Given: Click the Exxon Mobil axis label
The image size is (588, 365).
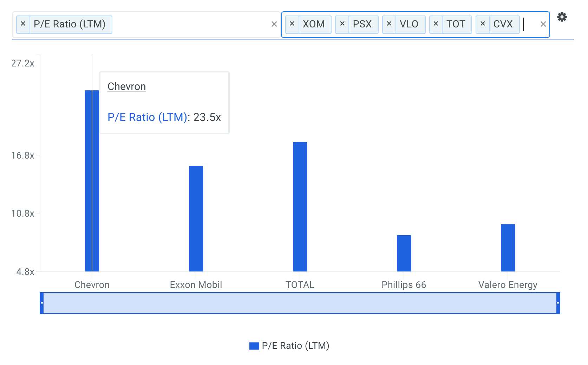Looking at the screenshot, I should tap(196, 285).
